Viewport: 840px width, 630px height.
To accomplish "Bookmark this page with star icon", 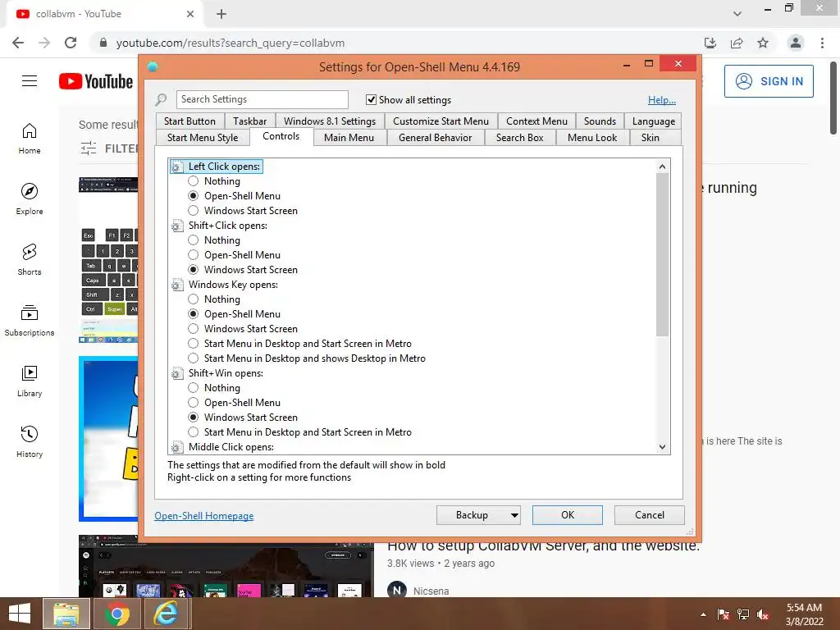I will (x=763, y=43).
